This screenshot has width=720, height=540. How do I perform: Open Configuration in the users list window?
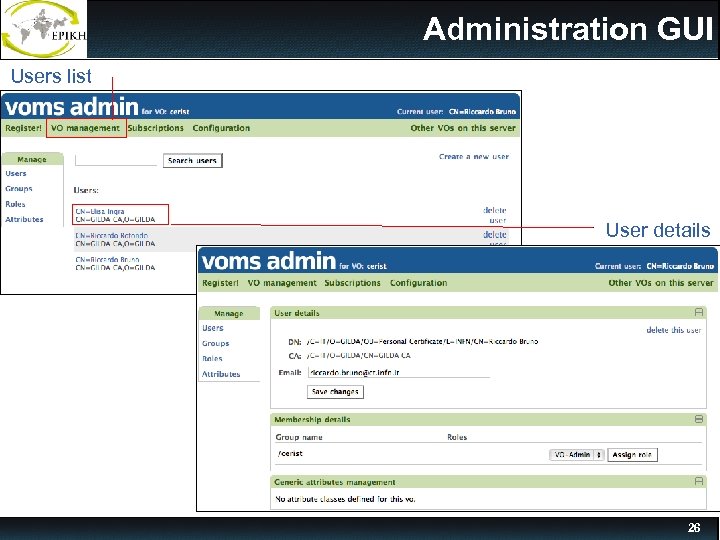pos(221,128)
